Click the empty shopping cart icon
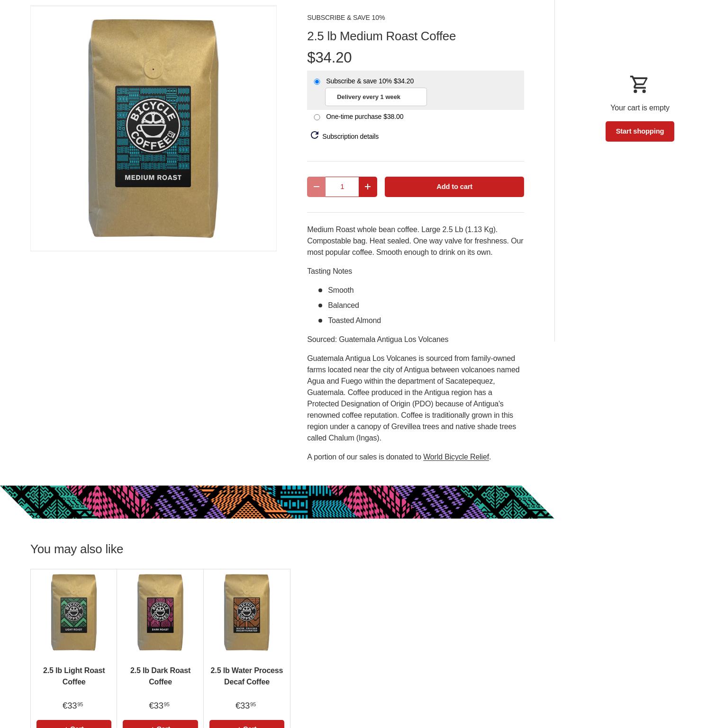 coord(639,84)
